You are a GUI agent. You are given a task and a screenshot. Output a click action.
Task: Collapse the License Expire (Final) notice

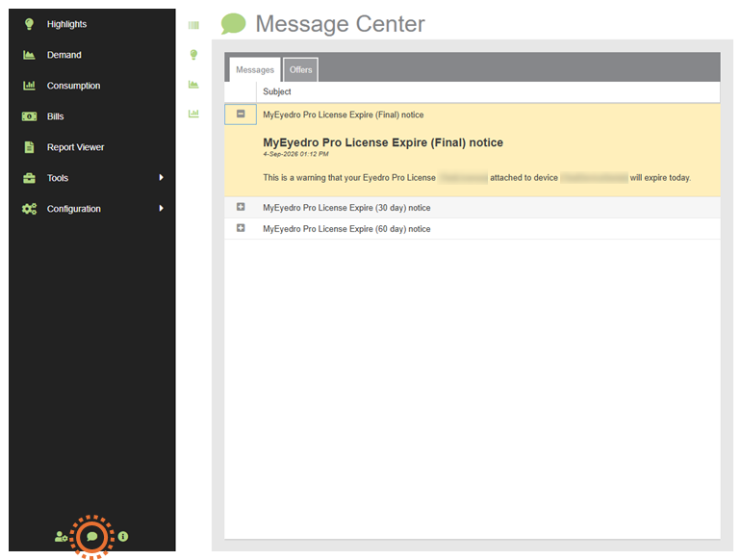click(241, 114)
